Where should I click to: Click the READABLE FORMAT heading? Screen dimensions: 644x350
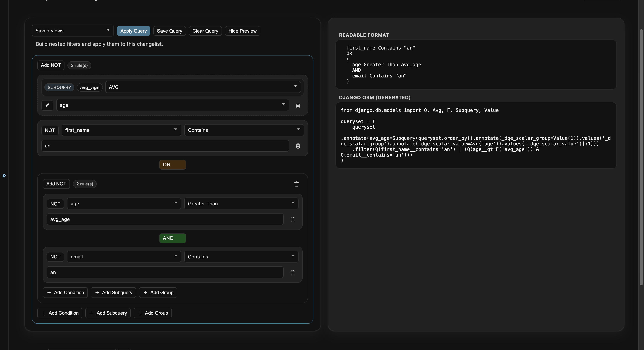pos(364,35)
